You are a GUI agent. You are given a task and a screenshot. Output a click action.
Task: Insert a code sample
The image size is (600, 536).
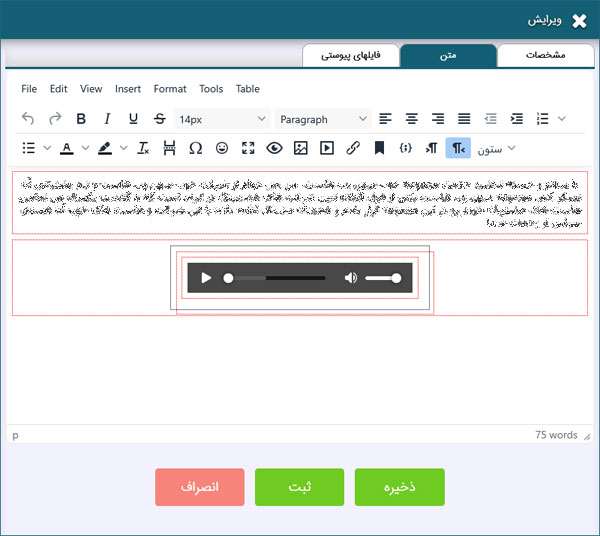[405, 148]
